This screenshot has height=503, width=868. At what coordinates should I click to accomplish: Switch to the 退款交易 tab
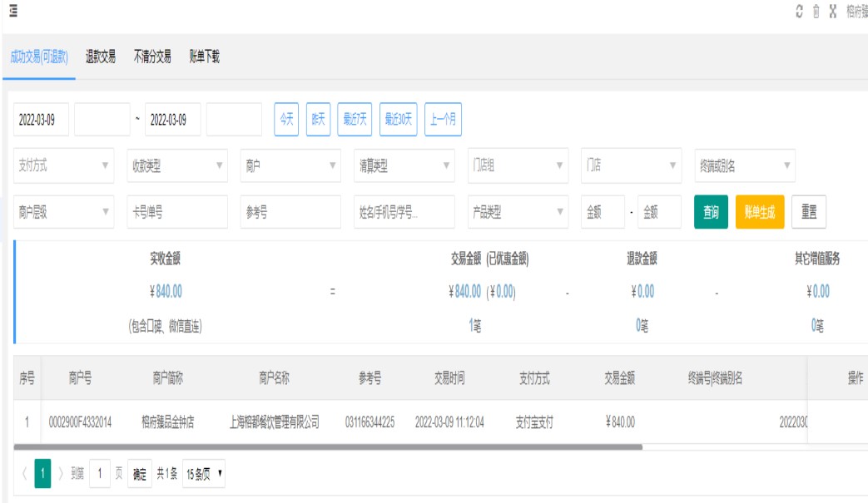pyautogui.click(x=101, y=57)
